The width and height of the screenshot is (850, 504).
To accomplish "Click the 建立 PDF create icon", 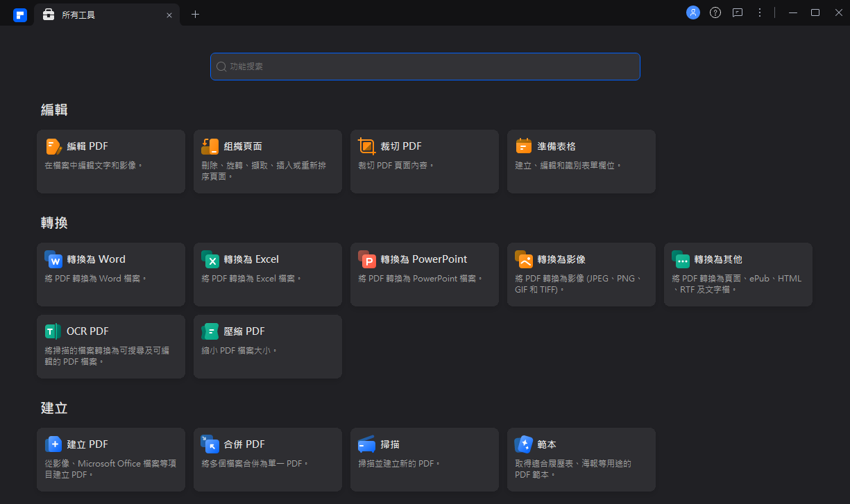I will (53, 444).
